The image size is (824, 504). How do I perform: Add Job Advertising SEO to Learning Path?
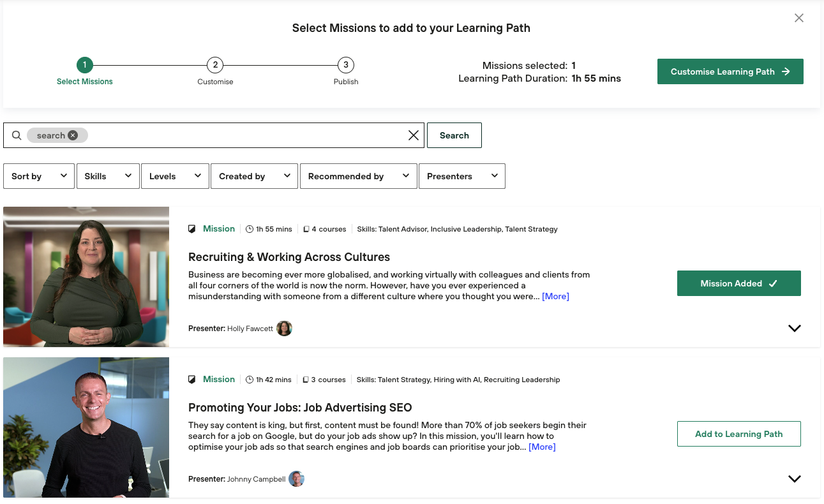coord(738,434)
